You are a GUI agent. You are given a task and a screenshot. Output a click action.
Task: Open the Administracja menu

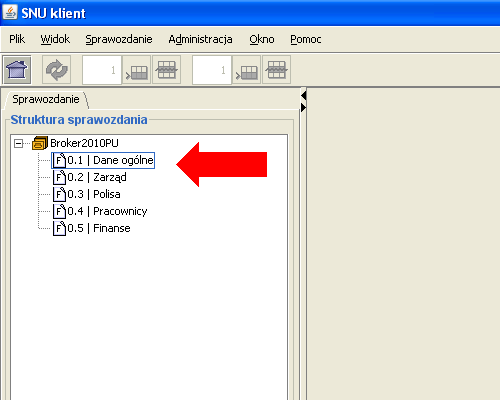pyautogui.click(x=200, y=39)
